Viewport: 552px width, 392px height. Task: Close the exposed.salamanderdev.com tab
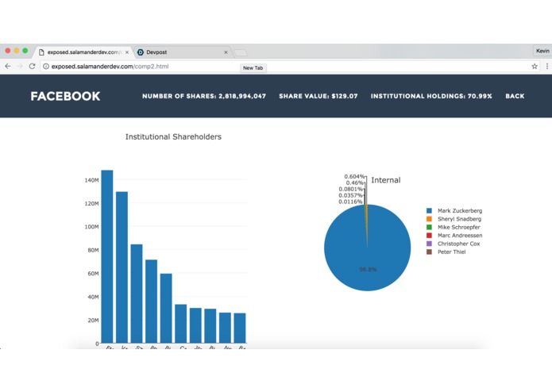[x=127, y=52]
